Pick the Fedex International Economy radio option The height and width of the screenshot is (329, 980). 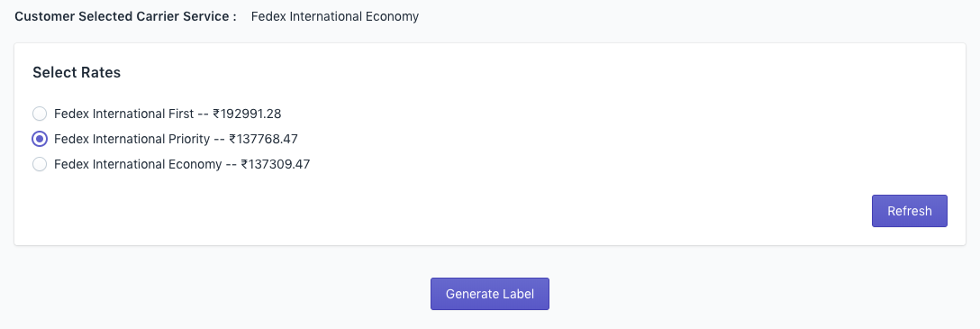(x=40, y=164)
